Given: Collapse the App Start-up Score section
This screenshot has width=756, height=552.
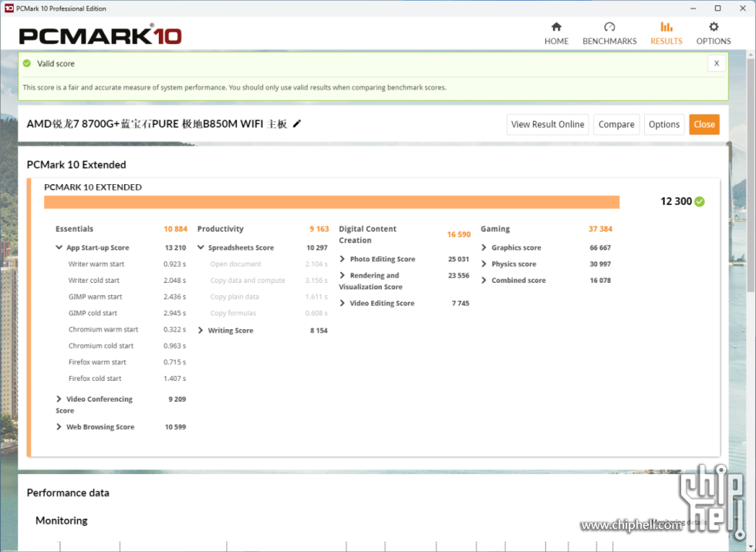Looking at the screenshot, I should (59, 247).
